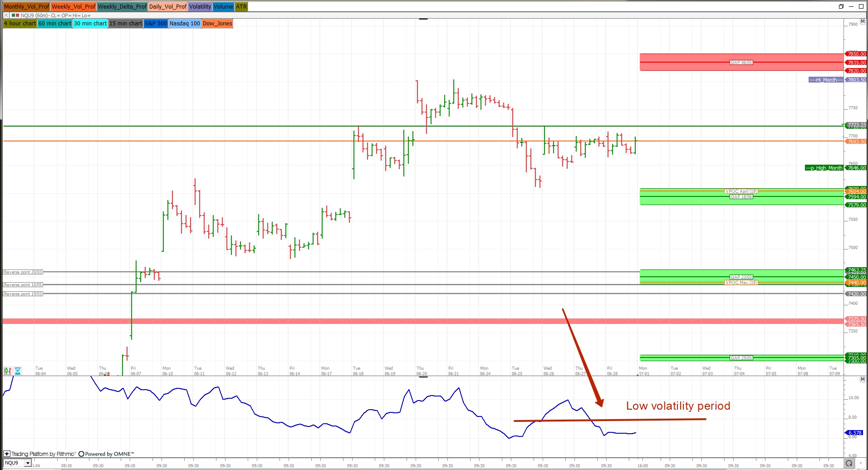Click the Reverse point 20/03 label
The width and height of the screenshot is (868, 470).
click(x=23, y=272)
